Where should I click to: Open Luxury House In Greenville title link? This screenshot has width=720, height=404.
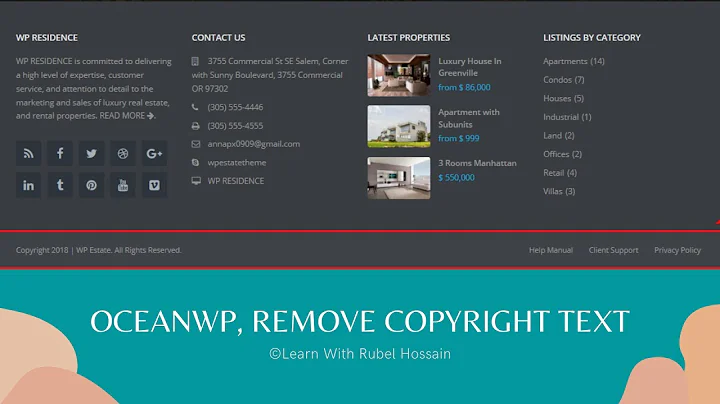pos(470,67)
